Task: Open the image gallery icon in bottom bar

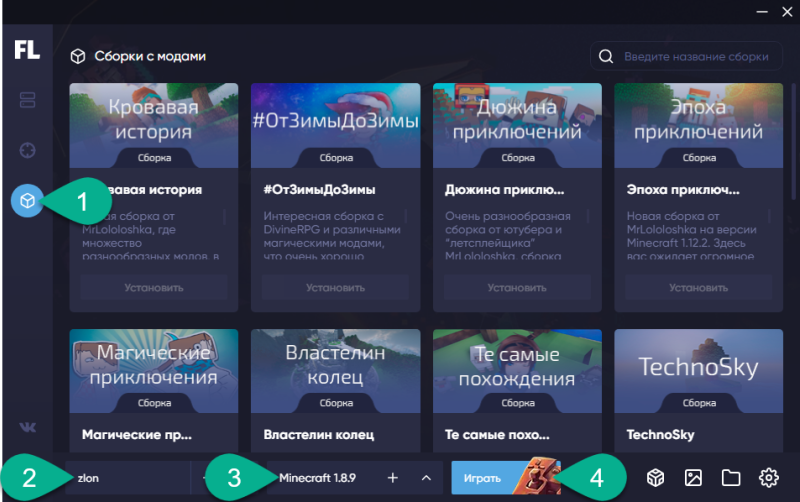Action: pyautogui.click(x=693, y=478)
